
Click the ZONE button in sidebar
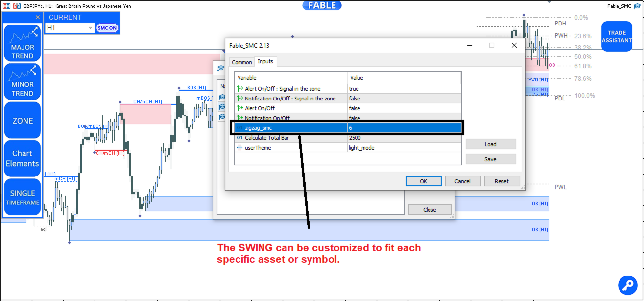[23, 120]
